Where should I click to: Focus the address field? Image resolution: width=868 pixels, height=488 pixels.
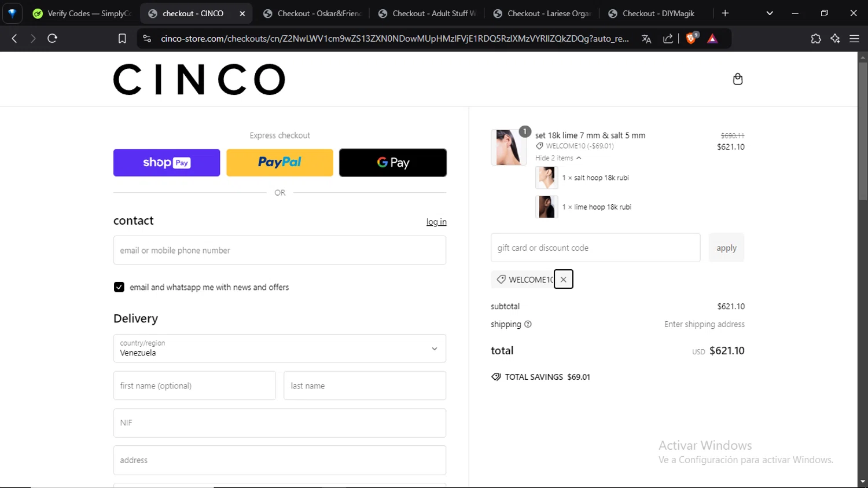point(279,460)
